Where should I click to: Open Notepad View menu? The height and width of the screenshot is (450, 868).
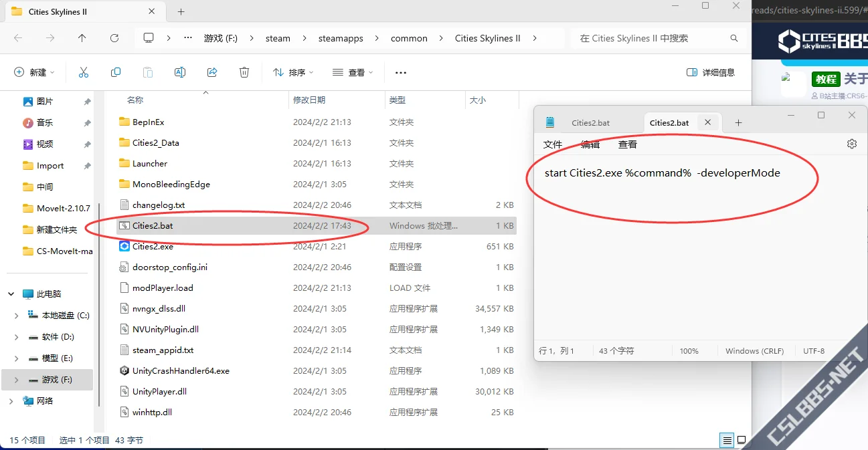(628, 144)
